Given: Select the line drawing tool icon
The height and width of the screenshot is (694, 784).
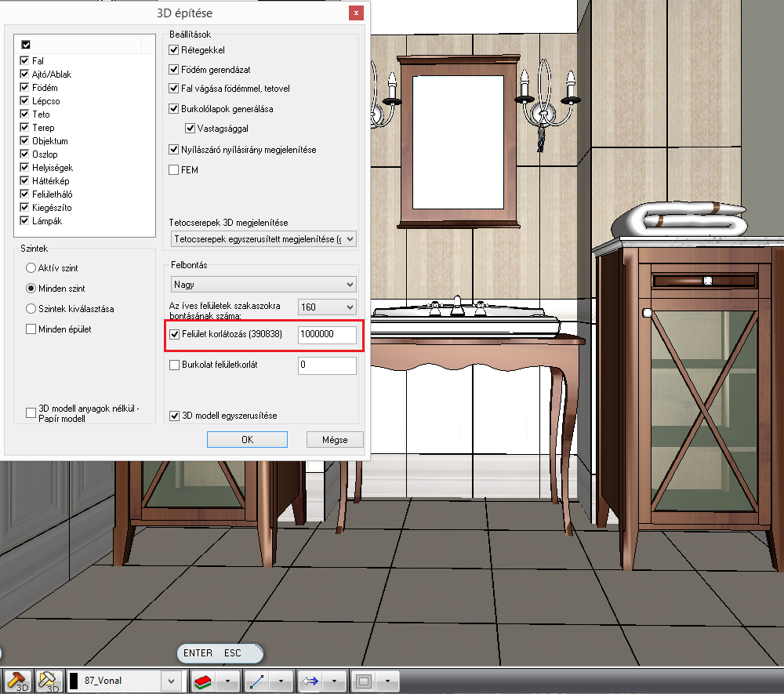Looking at the screenshot, I should pyautogui.click(x=256, y=681).
